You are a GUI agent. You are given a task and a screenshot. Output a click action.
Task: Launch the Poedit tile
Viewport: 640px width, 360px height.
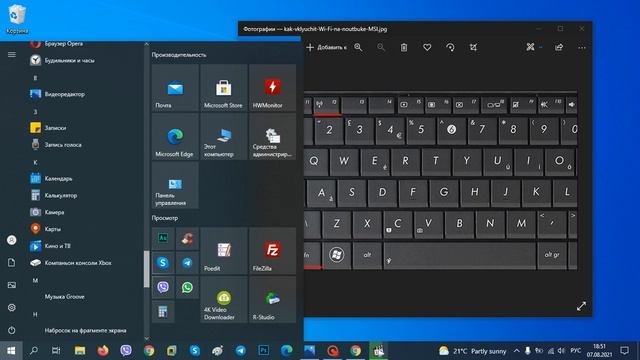[x=224, y=251]
